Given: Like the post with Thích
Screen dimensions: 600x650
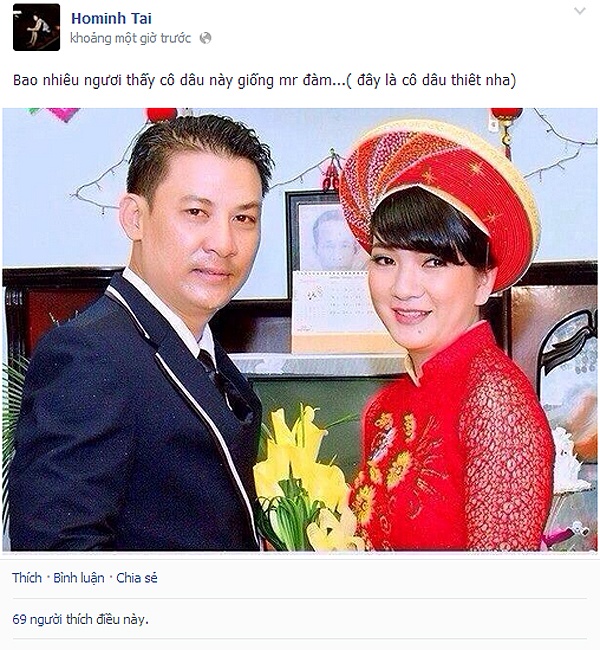Looking at the screenshot, I should 27,578.
